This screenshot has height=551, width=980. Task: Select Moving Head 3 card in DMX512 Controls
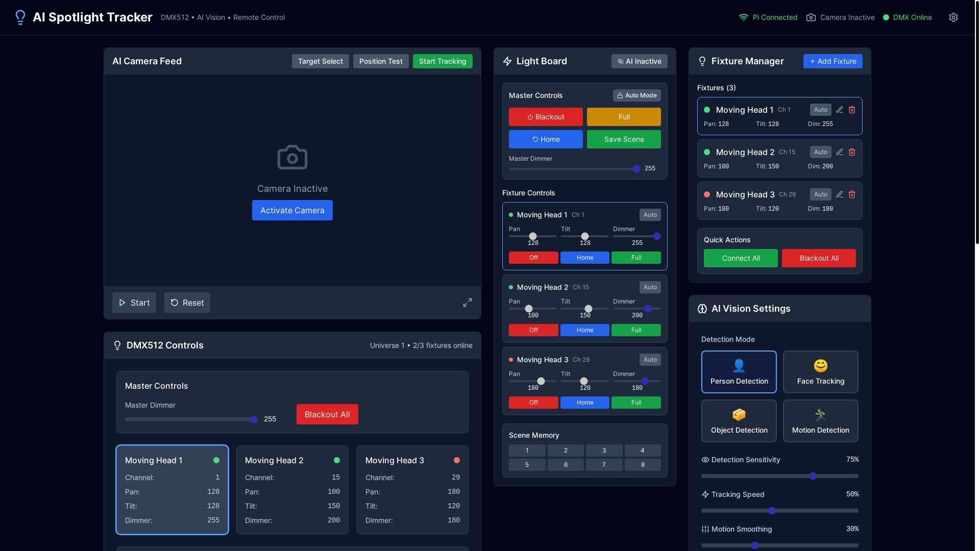[x=412, y=490]
